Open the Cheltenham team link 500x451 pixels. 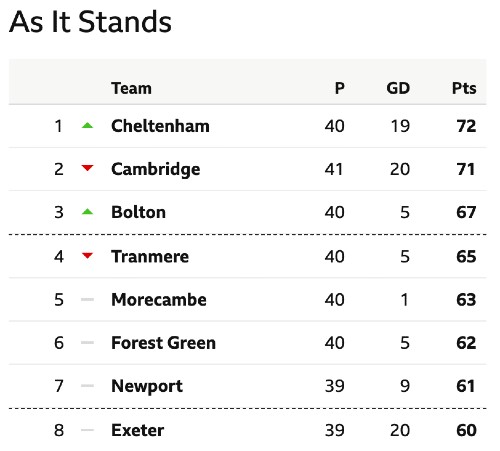(x=160, y=126)
